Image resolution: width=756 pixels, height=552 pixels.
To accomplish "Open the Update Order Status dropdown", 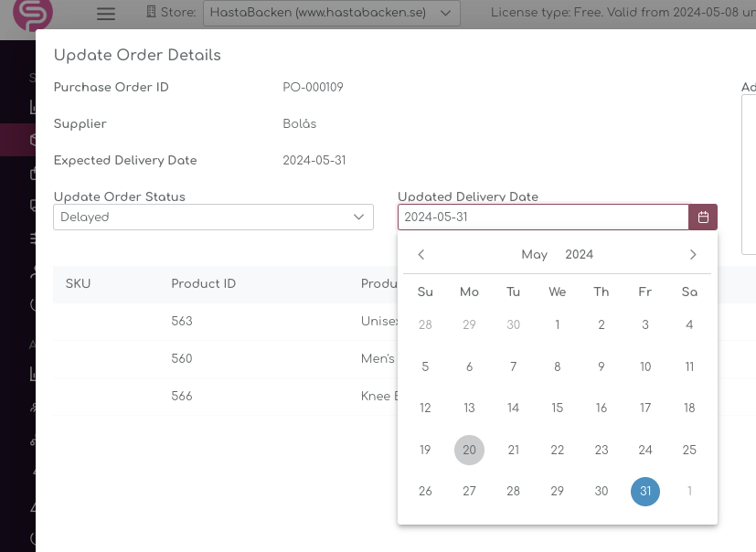I will 214,217.
